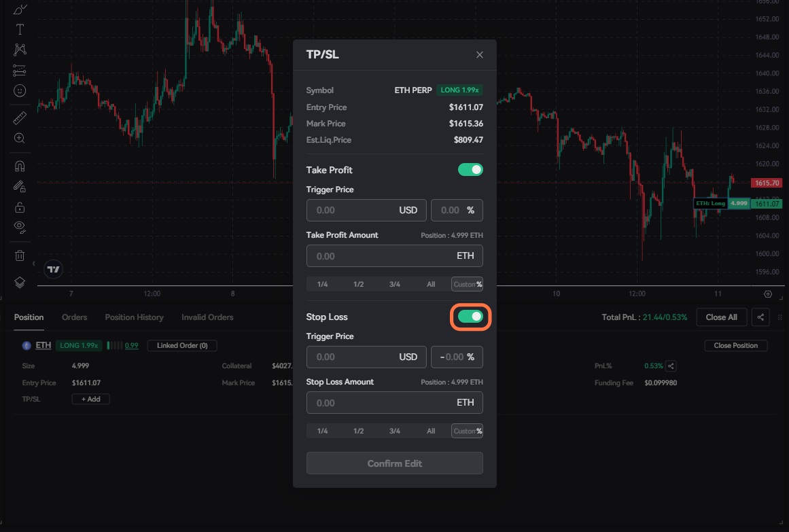
Task: Focus Take Profit trigger percent field
Action: [x=457, y=210]
